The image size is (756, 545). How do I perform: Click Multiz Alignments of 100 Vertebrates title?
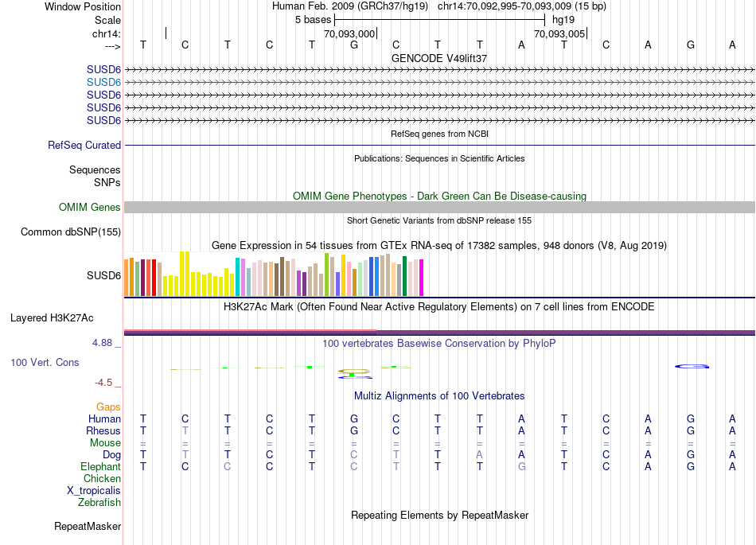(x=439, y=396)
